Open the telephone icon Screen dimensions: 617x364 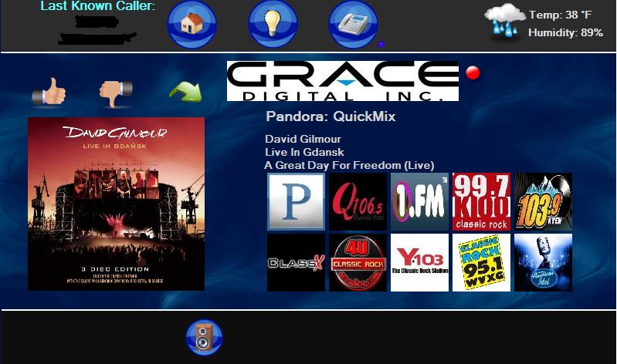[x=353, y=25]
